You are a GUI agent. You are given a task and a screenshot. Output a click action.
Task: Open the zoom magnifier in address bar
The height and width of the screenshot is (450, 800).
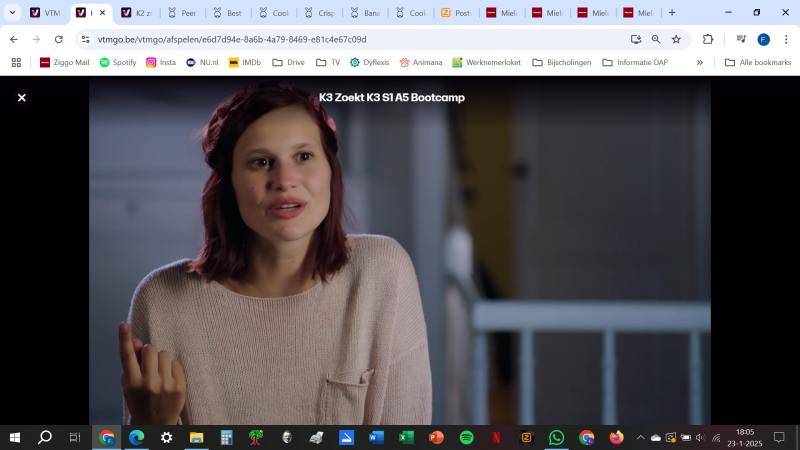tap(656, 39)
